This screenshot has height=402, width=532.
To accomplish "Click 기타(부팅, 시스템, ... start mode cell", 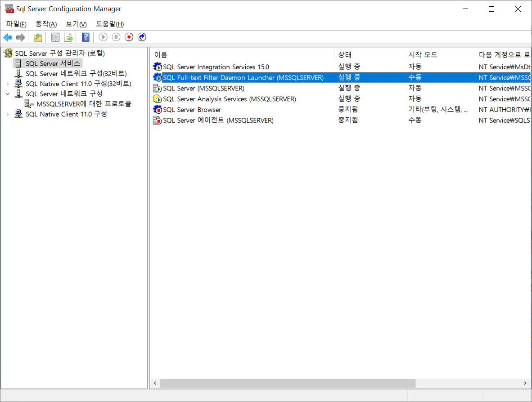I will click(x=438, y=109).
